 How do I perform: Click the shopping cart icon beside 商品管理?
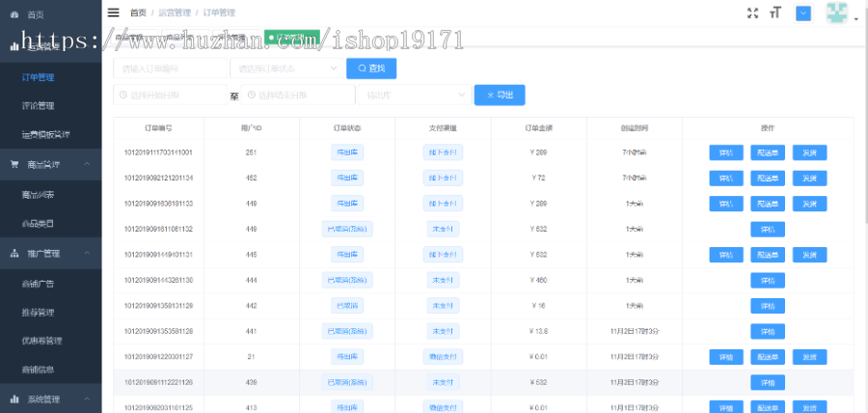(x=14, y=164)
